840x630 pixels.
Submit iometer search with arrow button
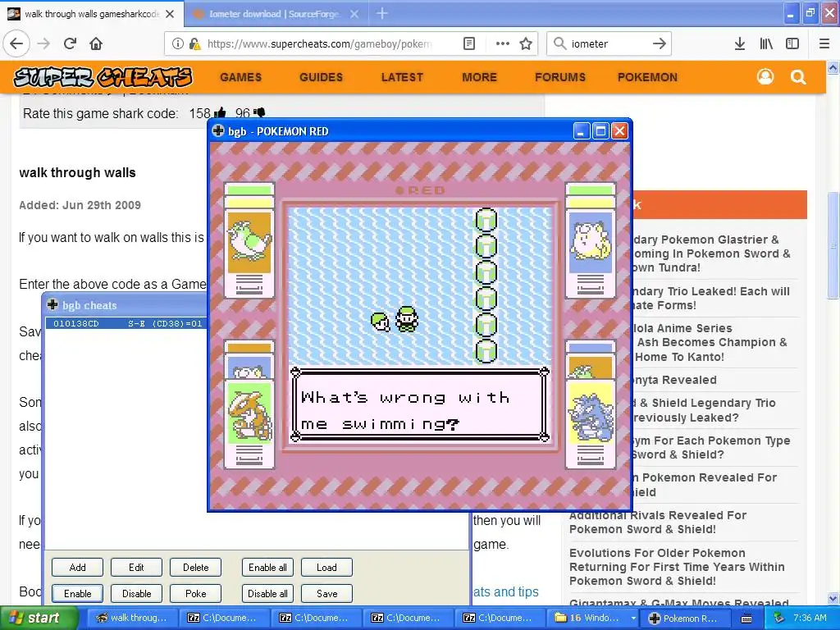(659, 43)
